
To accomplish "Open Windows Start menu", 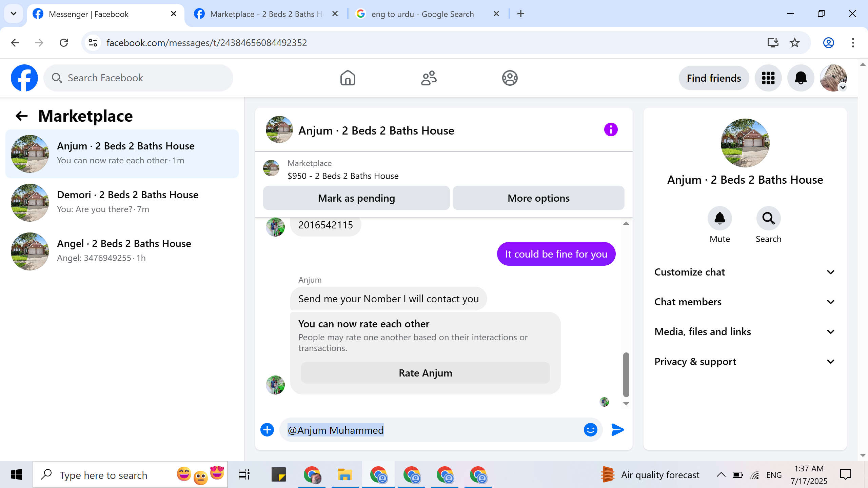I will (x=16, y=474).
